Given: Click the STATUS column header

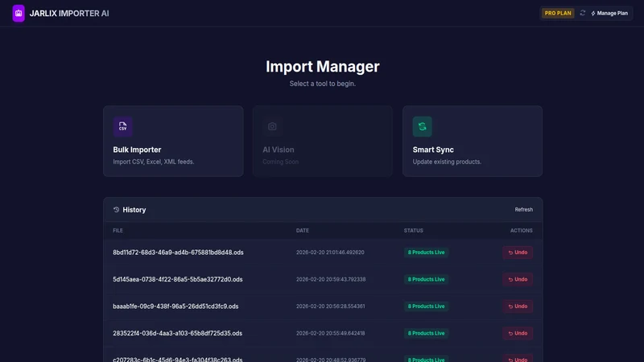Looking at the screenshot, I should (x=413, y=231).
